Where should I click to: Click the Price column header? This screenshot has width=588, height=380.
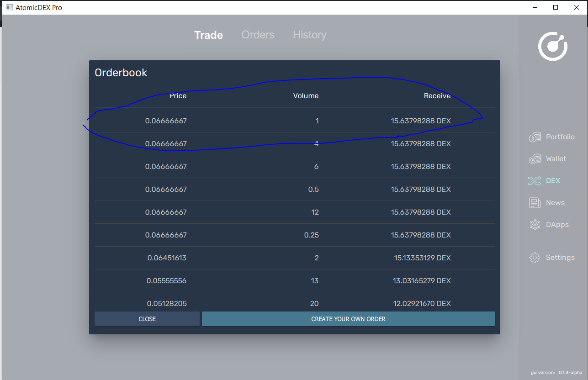coord(178,96)
